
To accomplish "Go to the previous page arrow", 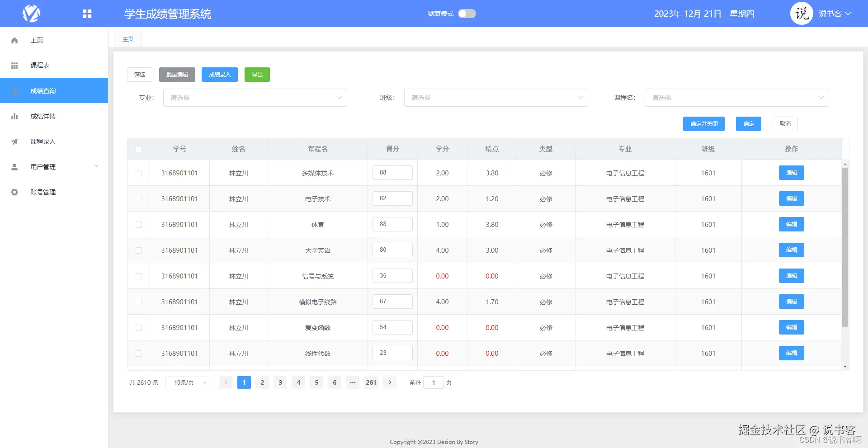I will click(226, 382).
